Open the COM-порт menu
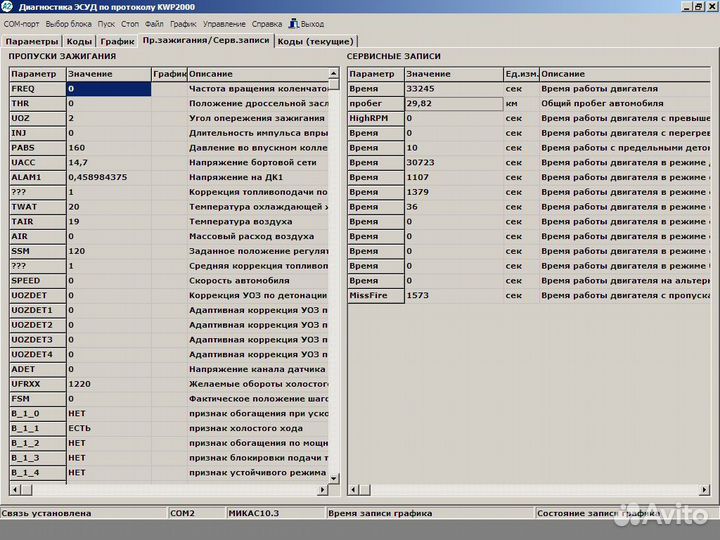This screenshot has width=720, height=540. (x=22, y=23)
